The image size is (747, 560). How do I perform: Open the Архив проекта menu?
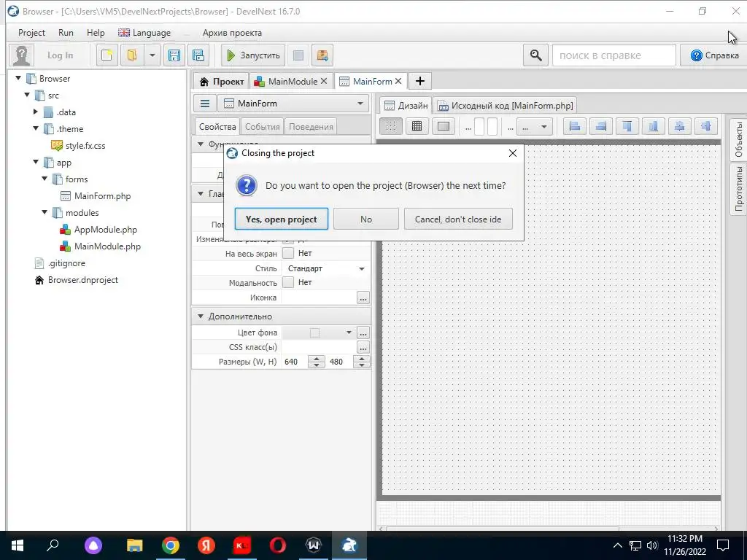click(x=232, y=32)
